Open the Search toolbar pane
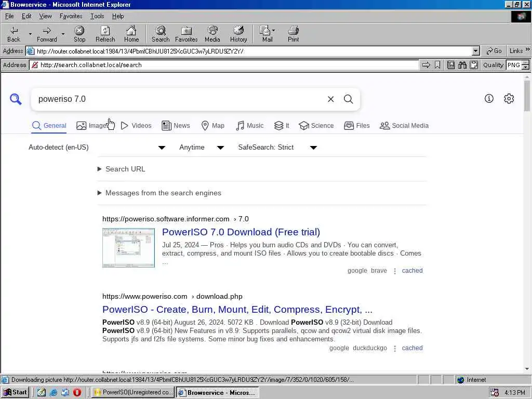Image resolution: width=532 pixels, height=399 pixels. (x=161, y=34)
